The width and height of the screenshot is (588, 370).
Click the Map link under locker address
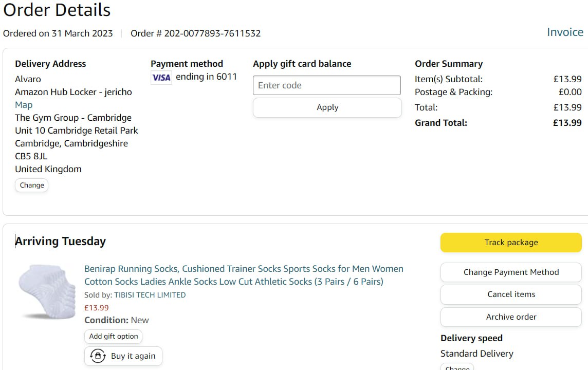[24, 105]
